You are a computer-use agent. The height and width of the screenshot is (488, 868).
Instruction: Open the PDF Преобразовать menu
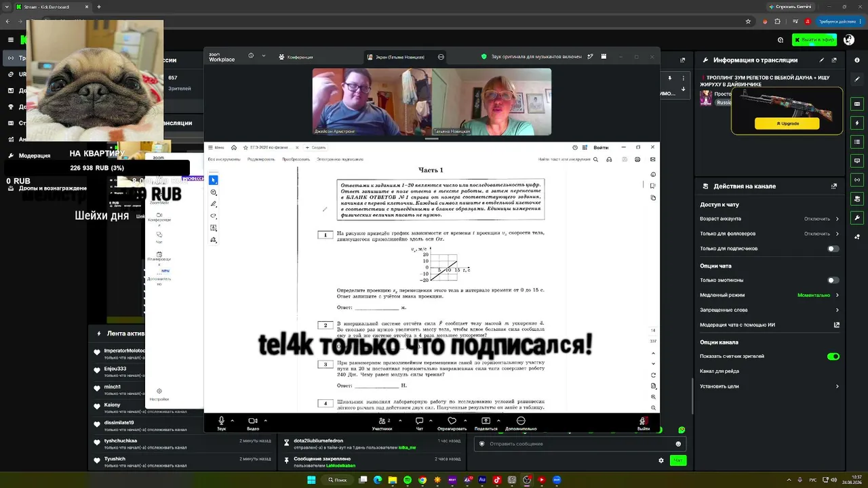pyautogui.click(x=296, y=159)
